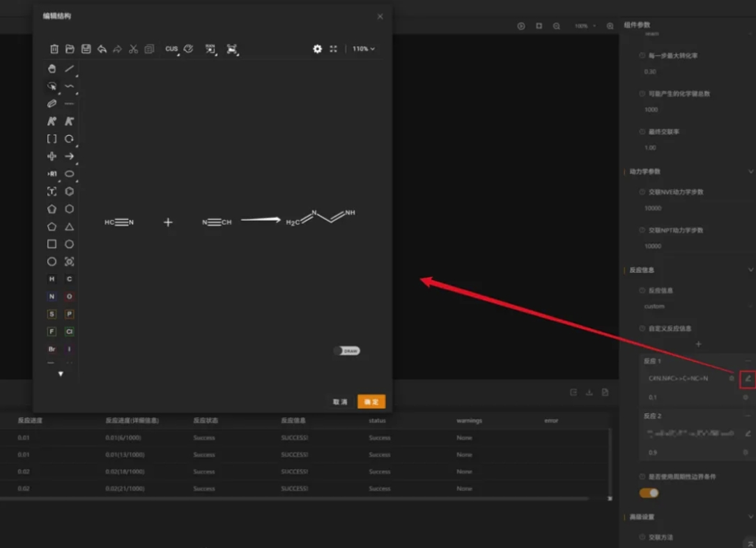The image size is (756, 548).
Task: Open the editor settings gear
Action: click(317, 49)
